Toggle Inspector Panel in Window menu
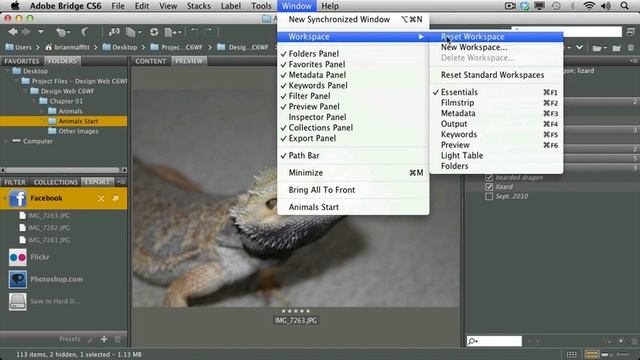Image resolution: width=640 pixels, height=360 pixels. pos(353,117)
